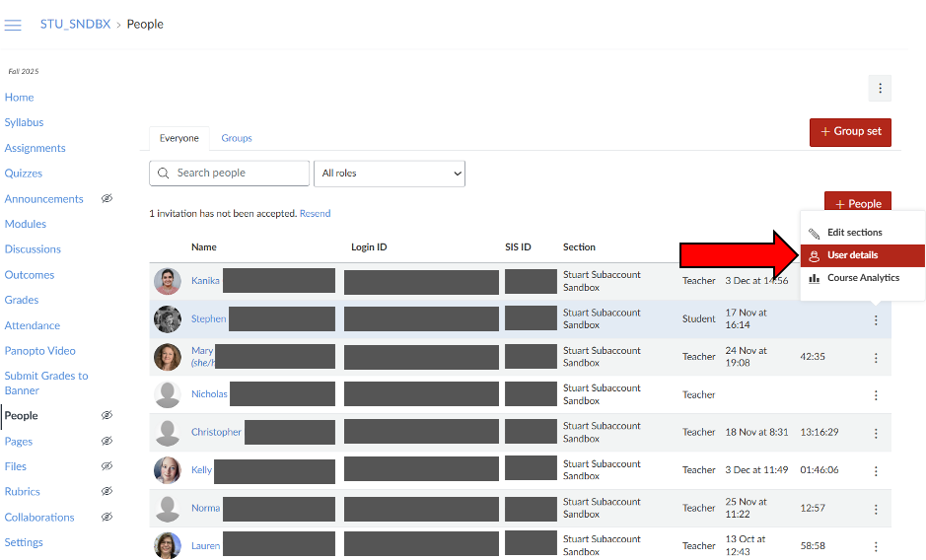
Task: Toggle the Announcements hidden eye icon
Action: 107,198
